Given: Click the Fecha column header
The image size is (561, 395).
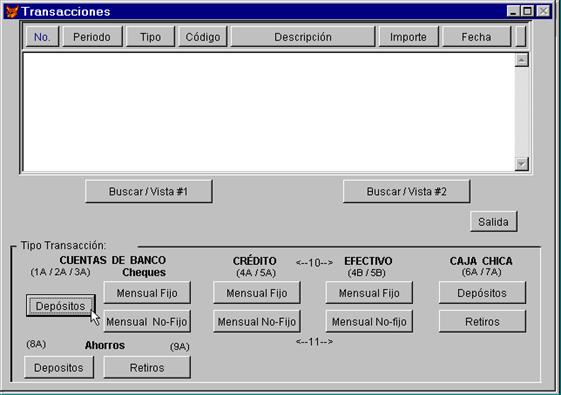Looking at the screenshot, I should tap(476, 37).
